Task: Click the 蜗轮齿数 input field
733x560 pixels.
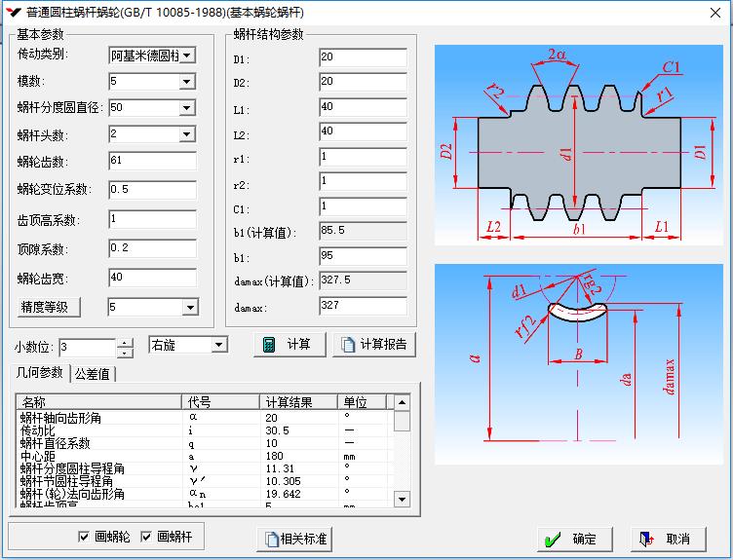Action: click(152, 161)
